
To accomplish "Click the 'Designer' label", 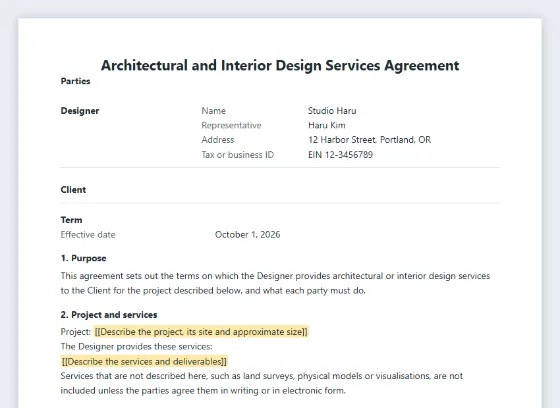I will (80, 111).
